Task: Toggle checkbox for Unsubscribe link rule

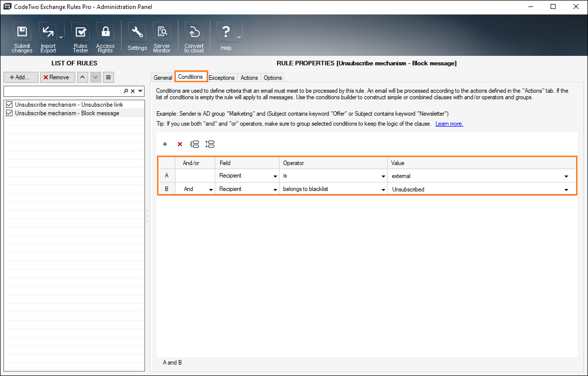Action: 9,105
